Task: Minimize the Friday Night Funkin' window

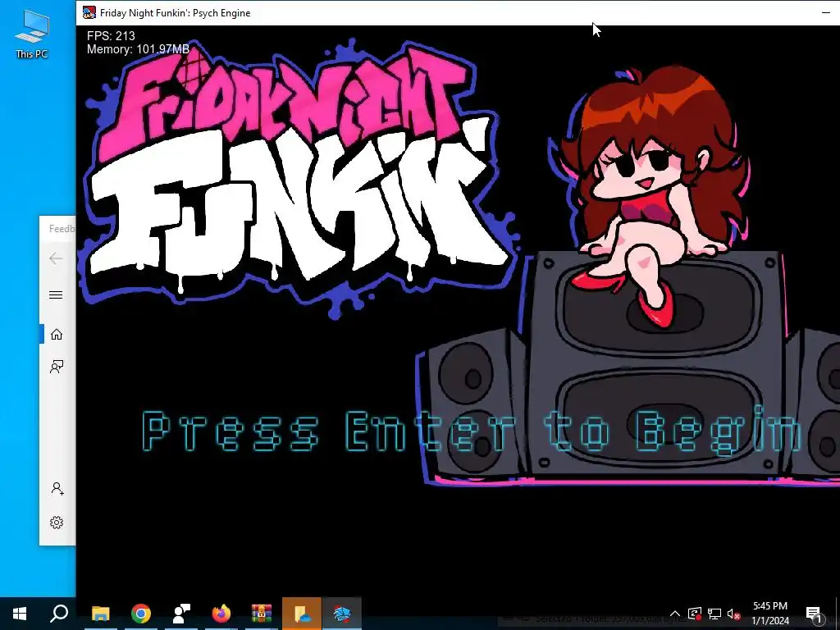Action: tap(825, 12)
